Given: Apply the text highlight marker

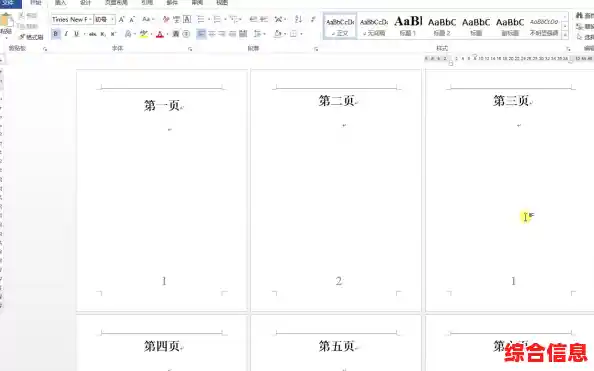Looking at the screenshot, I should click(x=143, y=34).
